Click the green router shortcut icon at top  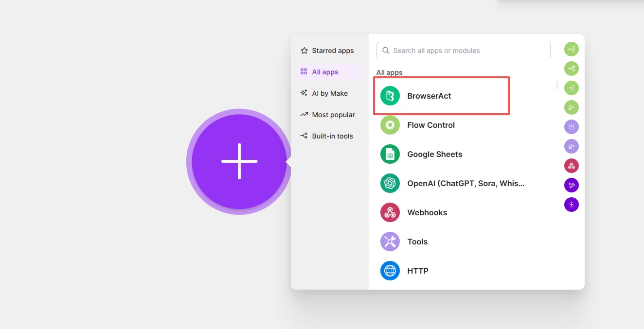(572, 49)
